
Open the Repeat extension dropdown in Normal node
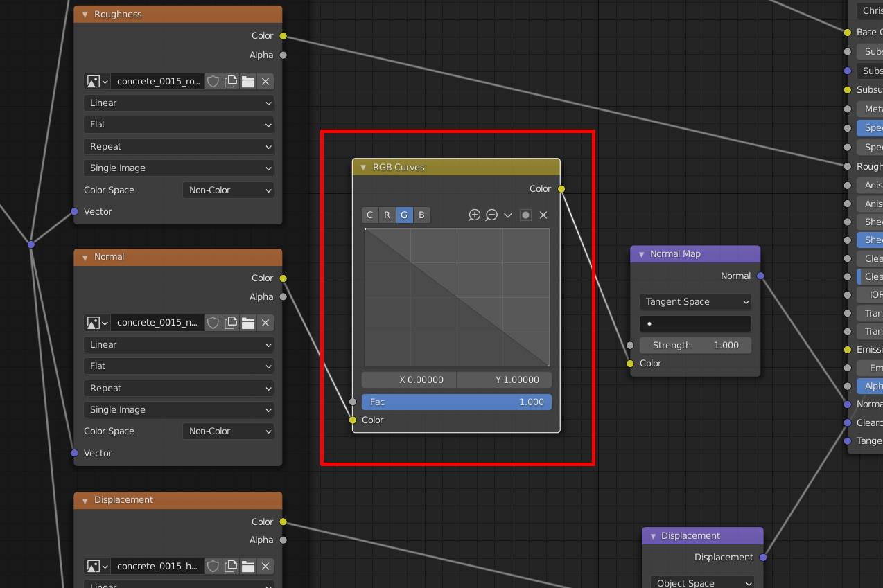pos(179,389)
